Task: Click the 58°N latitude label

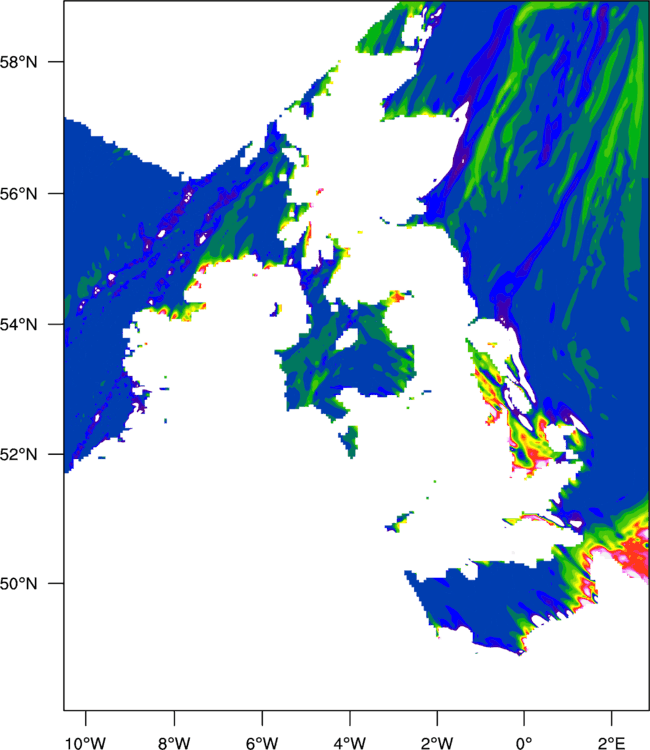Action: [x=18, y=62]
